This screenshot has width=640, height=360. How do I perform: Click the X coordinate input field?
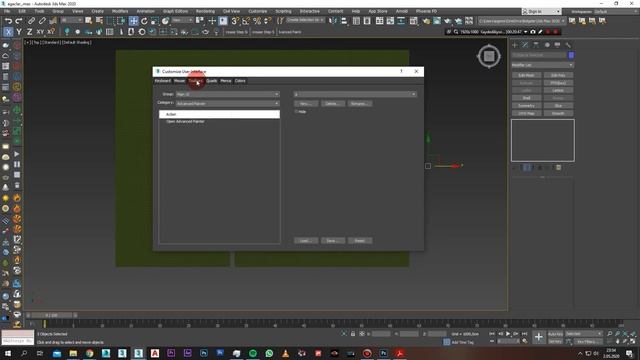click(381, 334)
